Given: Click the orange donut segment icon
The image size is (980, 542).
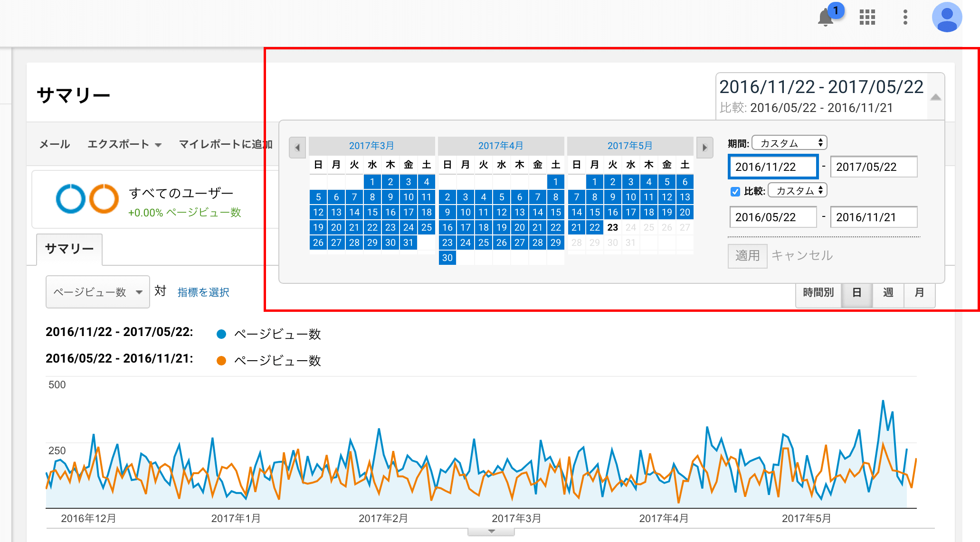Looking at the screenshot, I should (x=104, y=198).
